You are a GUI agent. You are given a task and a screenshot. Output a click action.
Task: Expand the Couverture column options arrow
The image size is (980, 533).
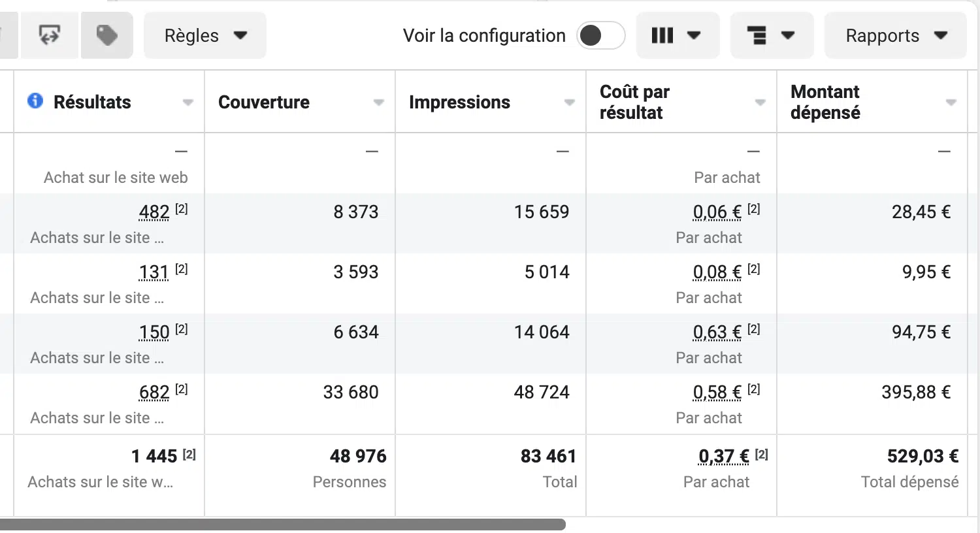pyautogui.click(x=379, y=103)
